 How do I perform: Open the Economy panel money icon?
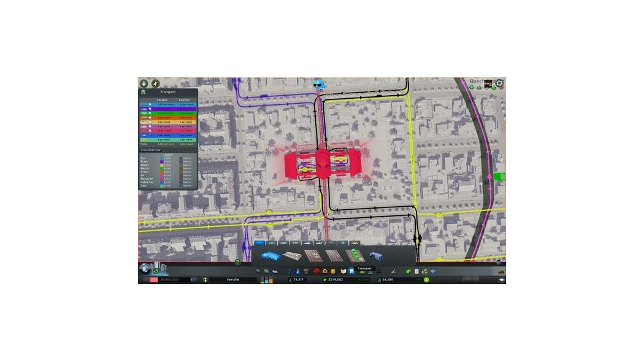point(408,271)
